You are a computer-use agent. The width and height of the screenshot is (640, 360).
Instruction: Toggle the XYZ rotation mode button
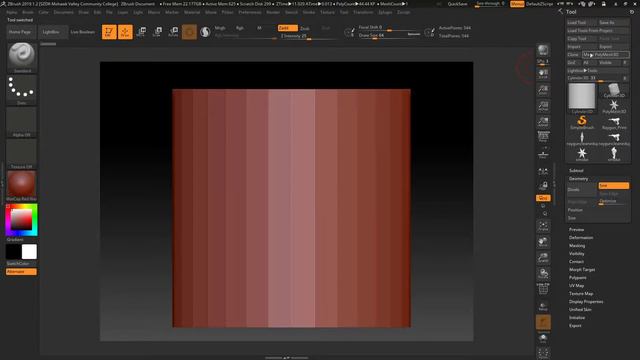(x=543, y=198)
